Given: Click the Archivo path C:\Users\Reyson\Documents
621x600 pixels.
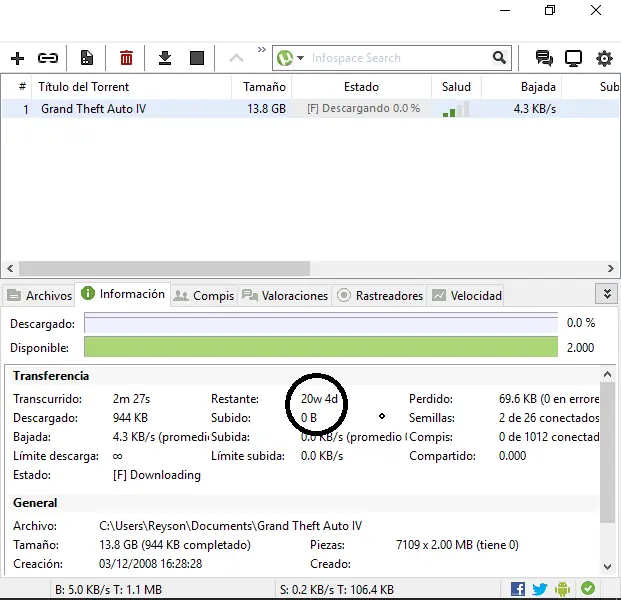Looking at the screenshot, I should pyautogui.click(x=230, y=526).
